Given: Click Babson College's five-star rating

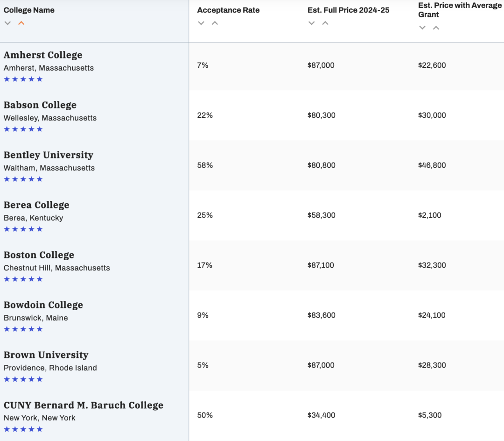Looking at the screenshot, I should pos(23,129).
